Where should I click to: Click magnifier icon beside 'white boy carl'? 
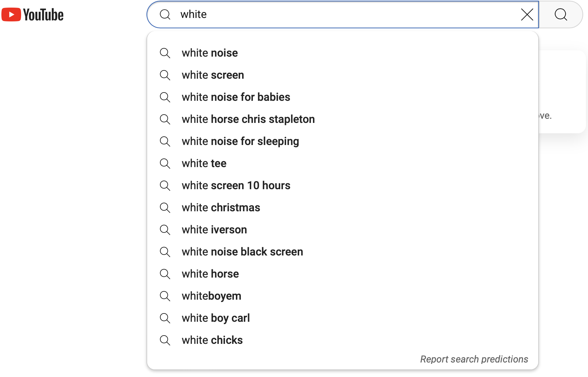click(x=165, y=318)
